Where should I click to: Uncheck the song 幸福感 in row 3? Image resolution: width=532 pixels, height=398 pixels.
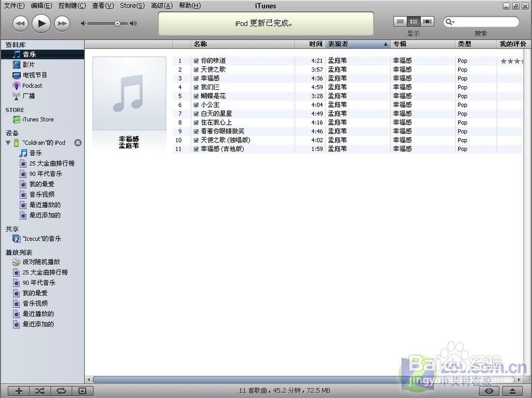coord(196,78)
